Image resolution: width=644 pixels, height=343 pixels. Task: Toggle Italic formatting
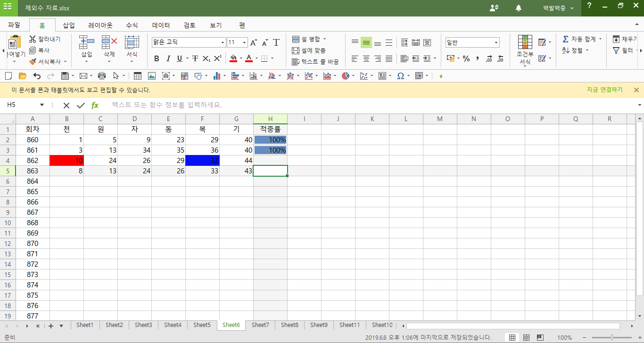(x=168, y=59)
